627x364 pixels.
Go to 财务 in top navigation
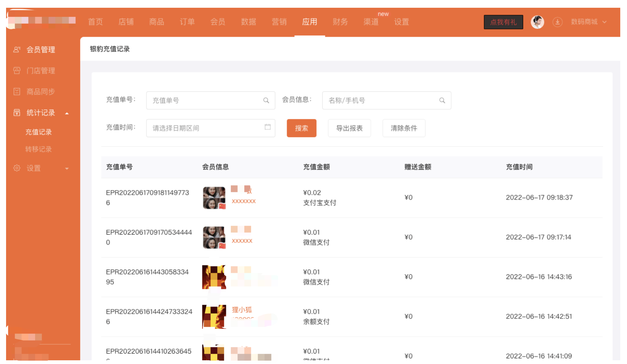point(340,22)
